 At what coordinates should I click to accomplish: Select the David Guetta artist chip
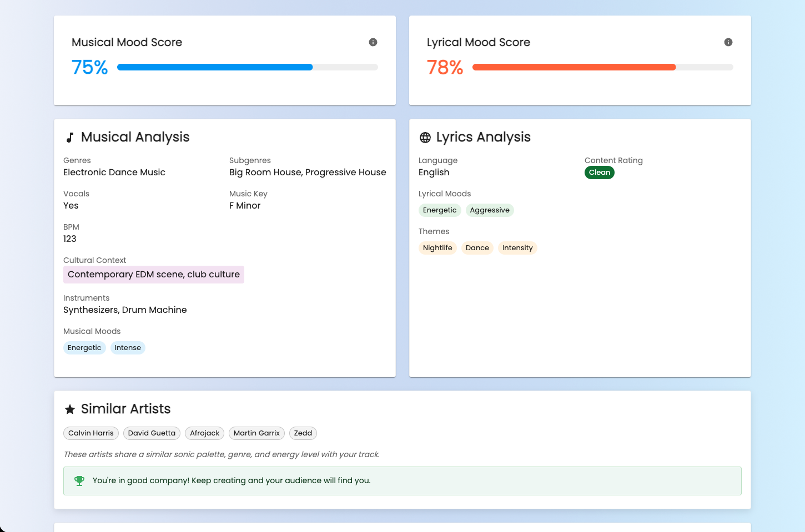[x=152, y=433]
